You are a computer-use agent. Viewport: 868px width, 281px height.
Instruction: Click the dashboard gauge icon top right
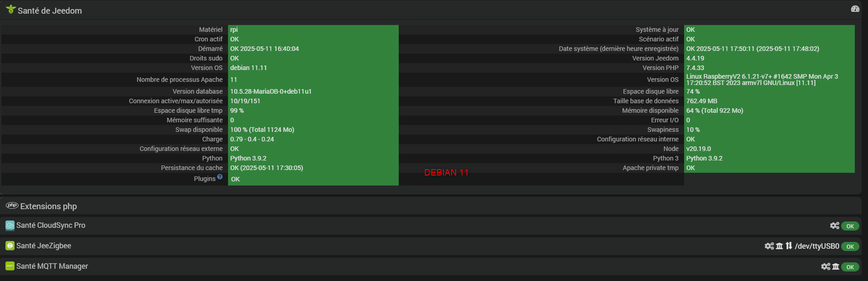point(855,9)
